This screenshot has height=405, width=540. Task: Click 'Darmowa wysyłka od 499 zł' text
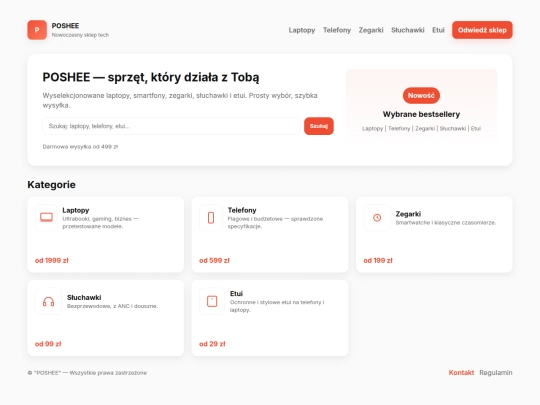point(80,147)
